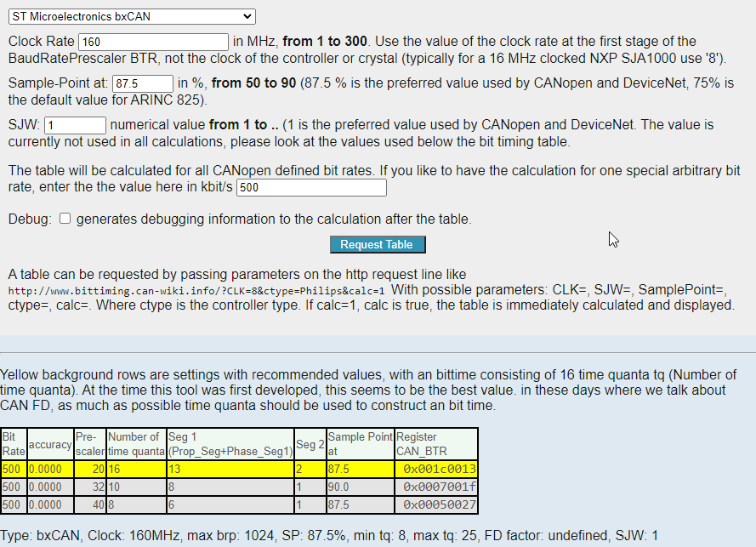Click sample point value 90.0
This screenshot has width=756, height=547.
pos(338,487)
